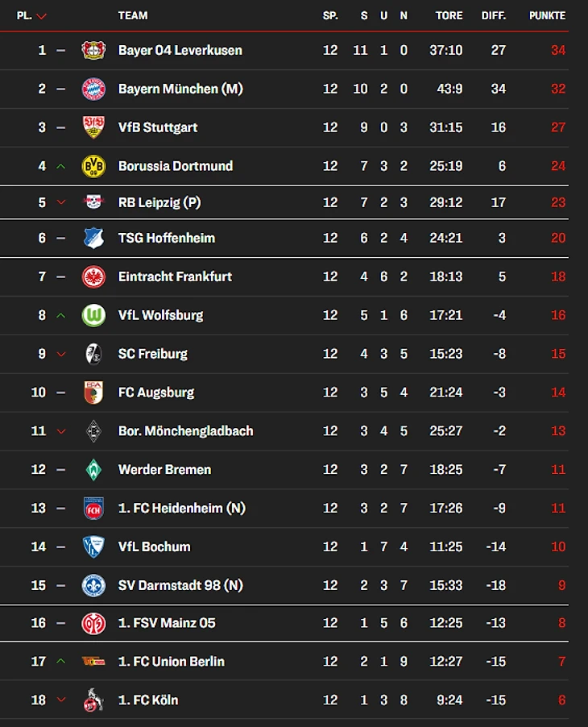Click the VfL Wolfsburg green logo
The width and height of the screenshot is (588, 727).
(94, 315)
